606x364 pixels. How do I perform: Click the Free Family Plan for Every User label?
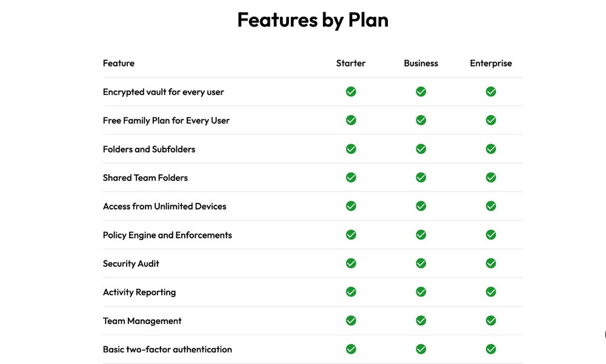[166, 121]
